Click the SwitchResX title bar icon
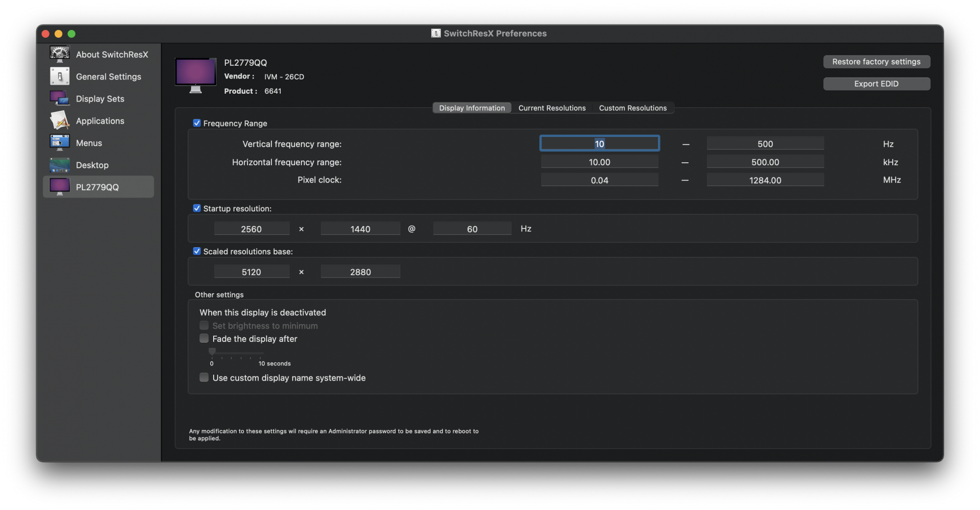This screenshot has width=980, height=510. tap(436, 33)
